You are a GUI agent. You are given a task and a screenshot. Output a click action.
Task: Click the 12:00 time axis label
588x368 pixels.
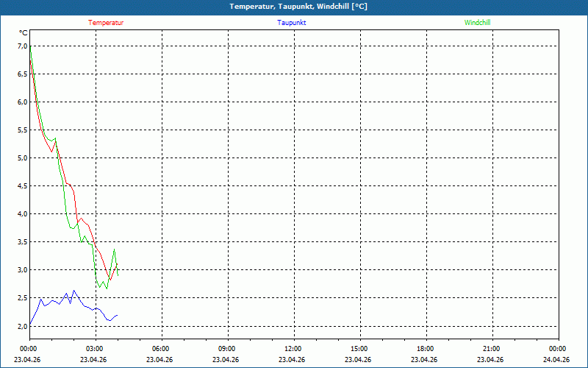click(293, 349)
